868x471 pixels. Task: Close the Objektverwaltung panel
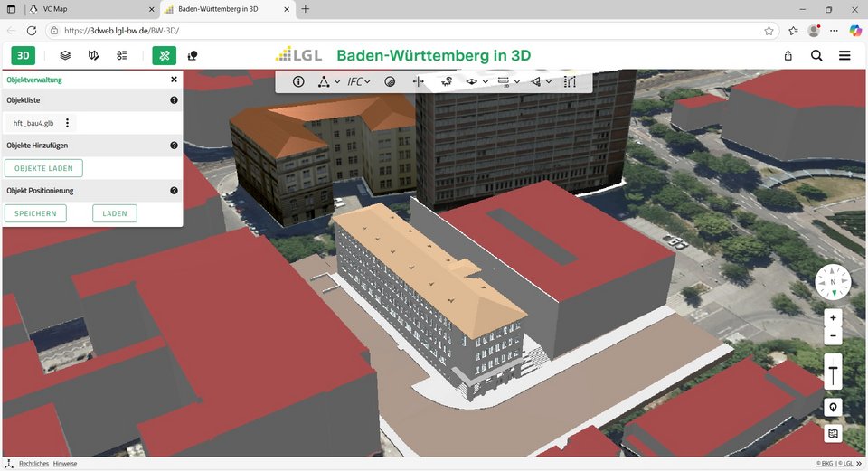coord(174,80)
